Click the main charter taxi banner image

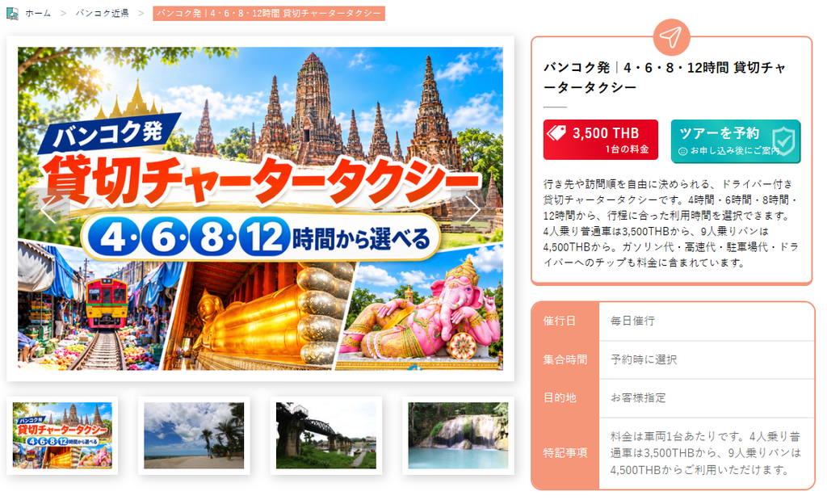coord(261,208)
